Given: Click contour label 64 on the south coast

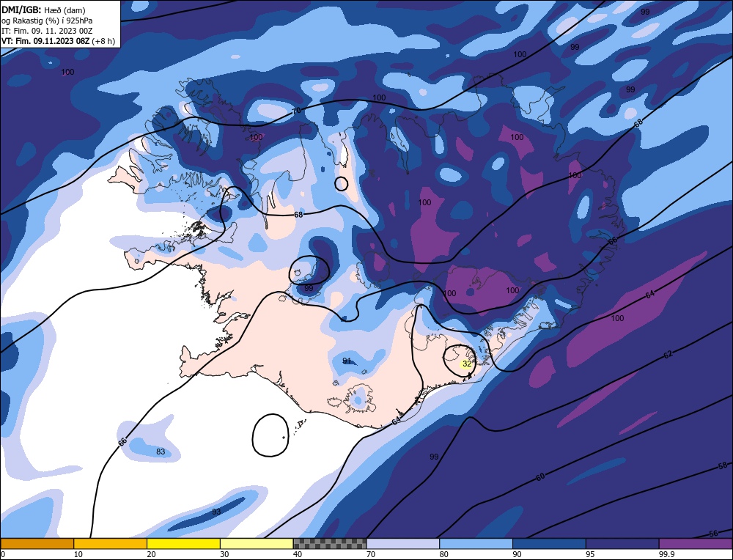Looking at the screenshot, I should pyautogui.click(x=396, y=421).
